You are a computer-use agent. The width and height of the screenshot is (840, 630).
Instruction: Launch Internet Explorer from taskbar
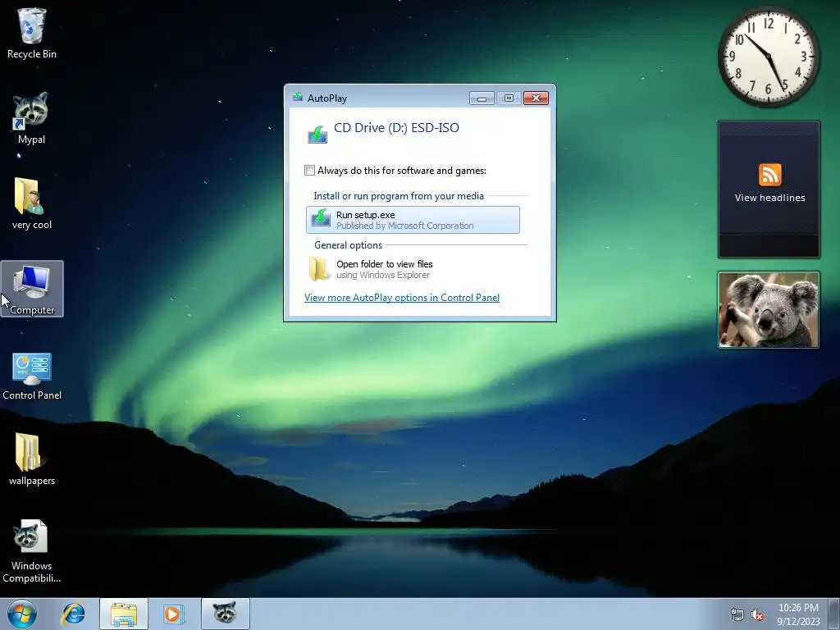73,614
